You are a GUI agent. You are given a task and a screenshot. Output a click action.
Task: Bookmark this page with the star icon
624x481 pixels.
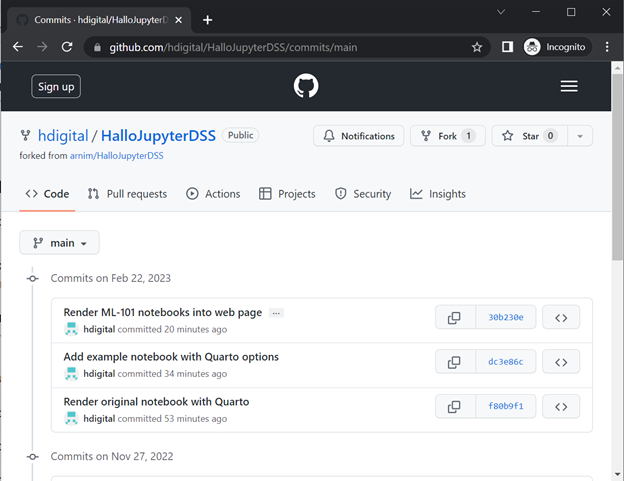tap(477, 47)
